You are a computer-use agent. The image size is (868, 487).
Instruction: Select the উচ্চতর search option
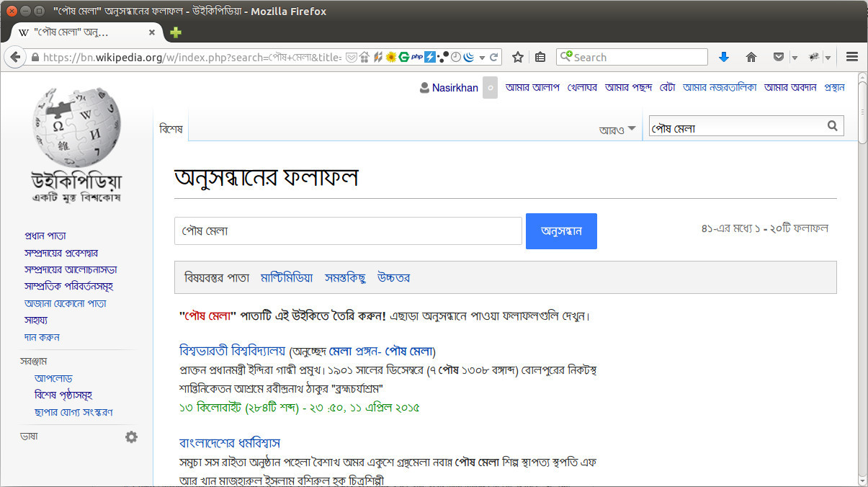[394, 277]
